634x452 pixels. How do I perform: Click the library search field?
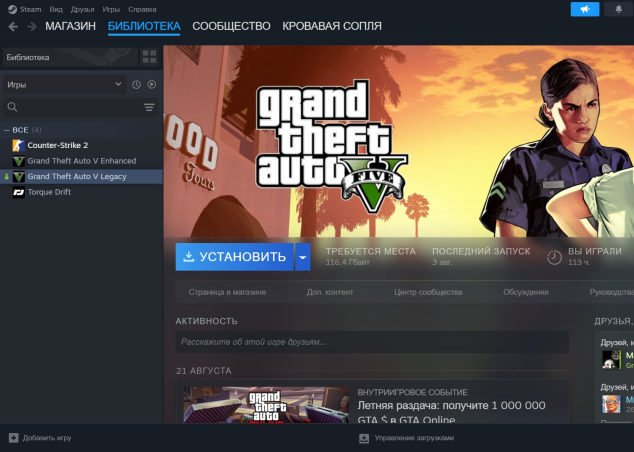pyautogui.click(x=80, y=107)
